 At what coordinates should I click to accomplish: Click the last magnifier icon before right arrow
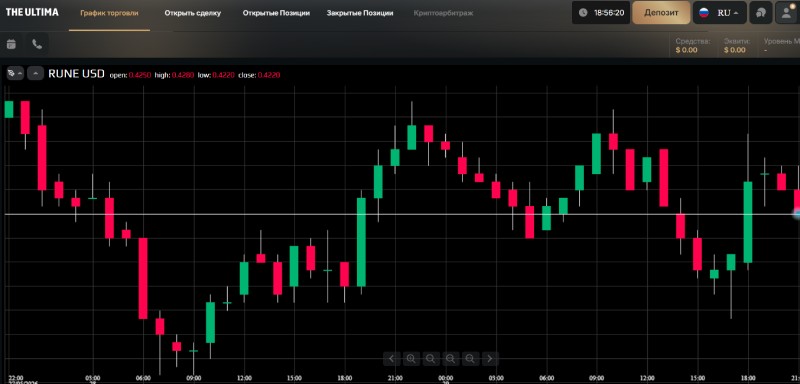470,359
